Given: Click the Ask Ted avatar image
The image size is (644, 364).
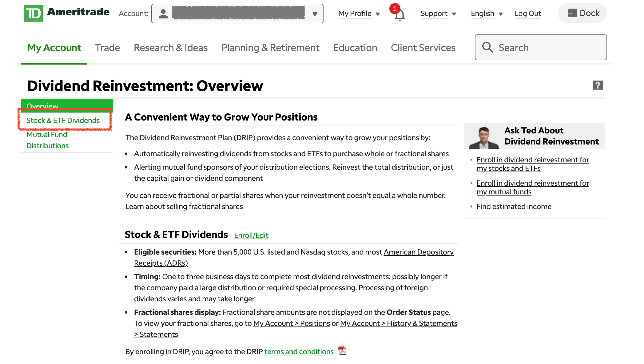Looking at the screenshot, I should pos(484,137).
